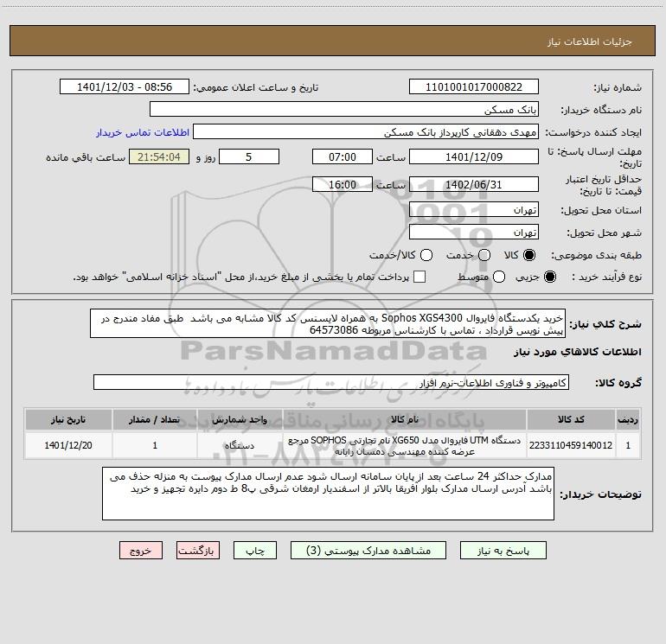This screenshot has height=644, width=666.
Task: Click the response deadline date field 1401/12/09
Action: [473, 156]
